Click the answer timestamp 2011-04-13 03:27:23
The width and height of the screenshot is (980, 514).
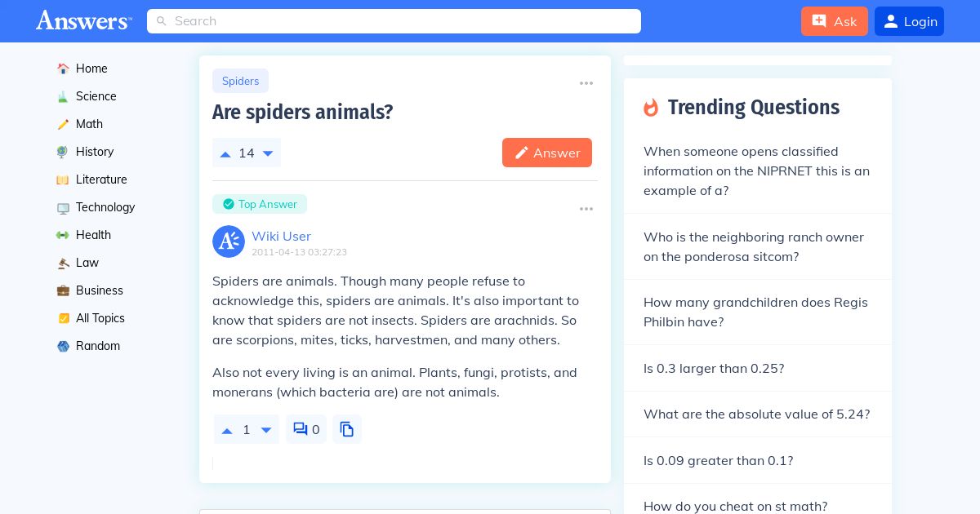(299, 252)
